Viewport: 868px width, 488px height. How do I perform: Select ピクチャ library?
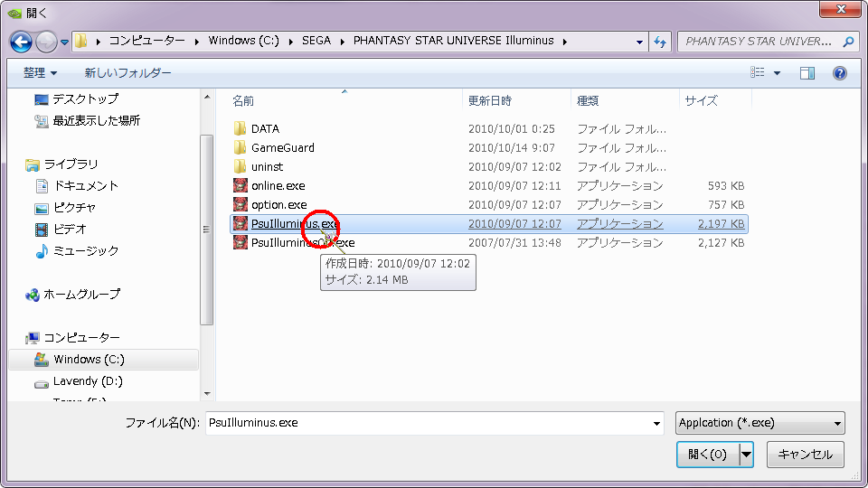(x=65, y=208)
